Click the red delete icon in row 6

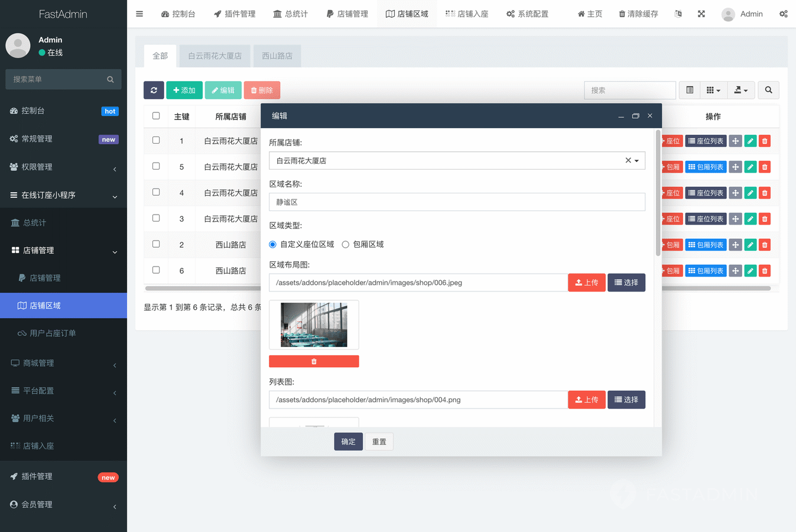[x=765, y=271]
